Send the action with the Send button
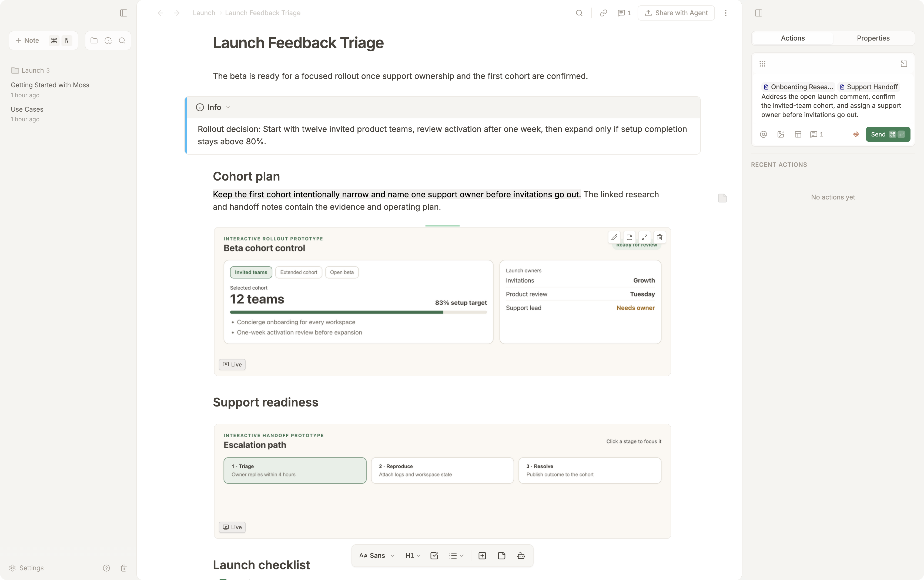Screen dimensions: 924x580 click(888, 134)
